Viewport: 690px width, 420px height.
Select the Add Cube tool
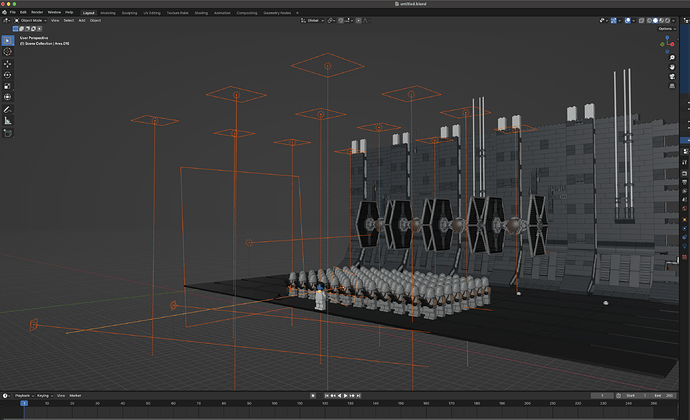[x=7, y=133]
